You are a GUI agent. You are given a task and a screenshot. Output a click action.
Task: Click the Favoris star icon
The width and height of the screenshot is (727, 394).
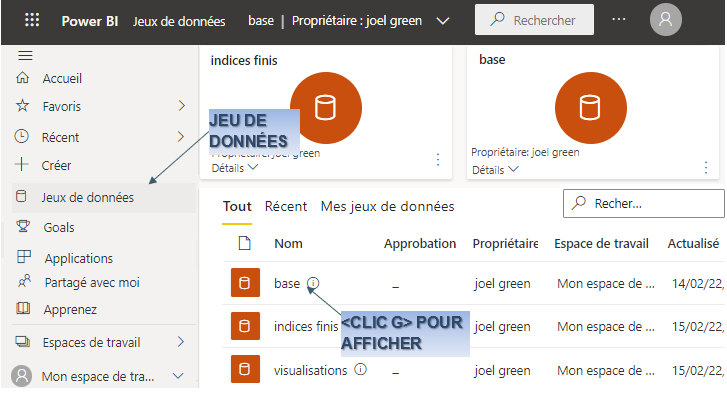pos(22,106)
